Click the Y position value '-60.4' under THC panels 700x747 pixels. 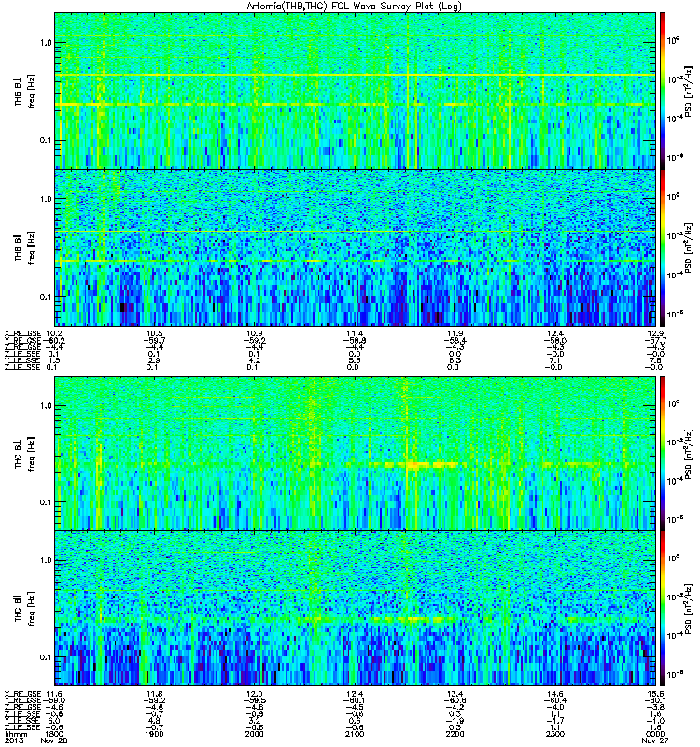pos(554,700)
